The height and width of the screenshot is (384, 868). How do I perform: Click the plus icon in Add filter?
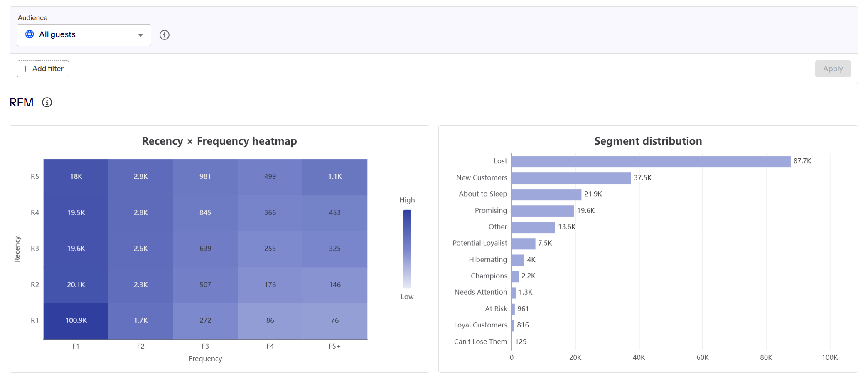coord(25,69)
